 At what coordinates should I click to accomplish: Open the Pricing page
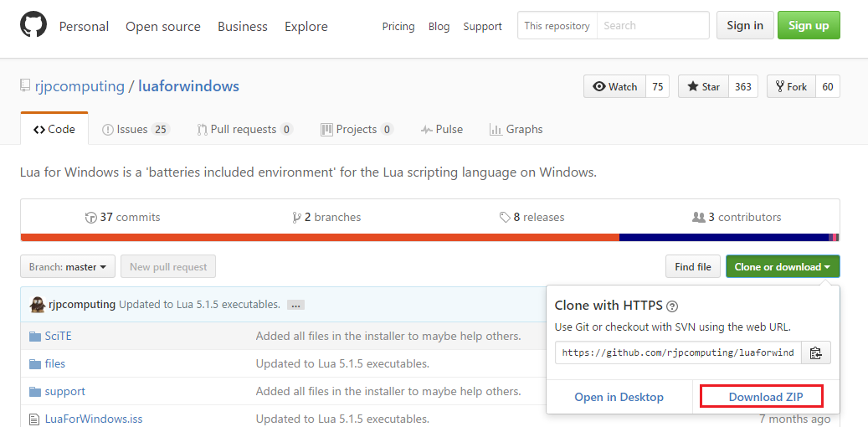[x=398, y=26]
